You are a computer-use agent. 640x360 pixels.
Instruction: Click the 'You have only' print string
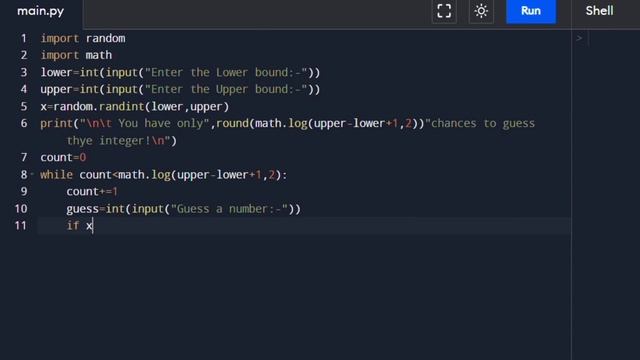tap(144, 123)
